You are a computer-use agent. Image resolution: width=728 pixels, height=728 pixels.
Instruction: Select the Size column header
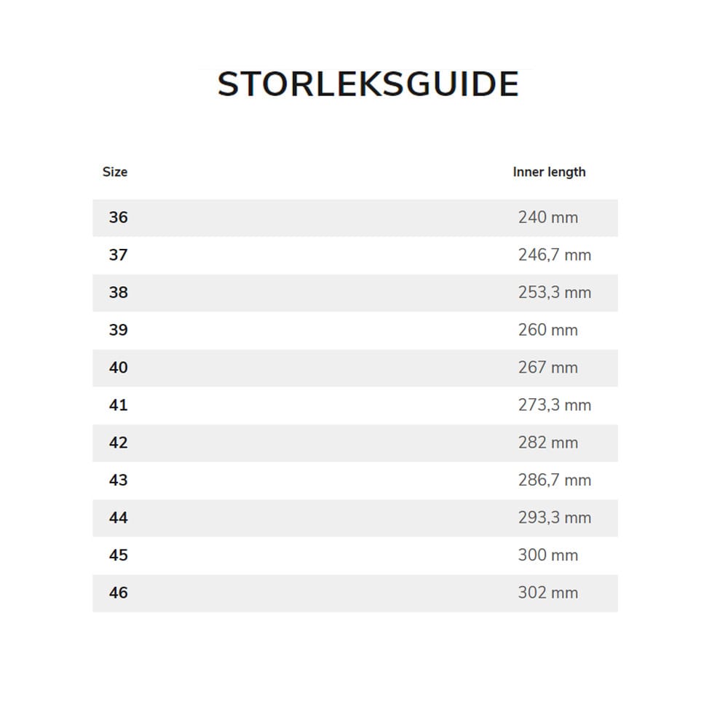[115, 173]
